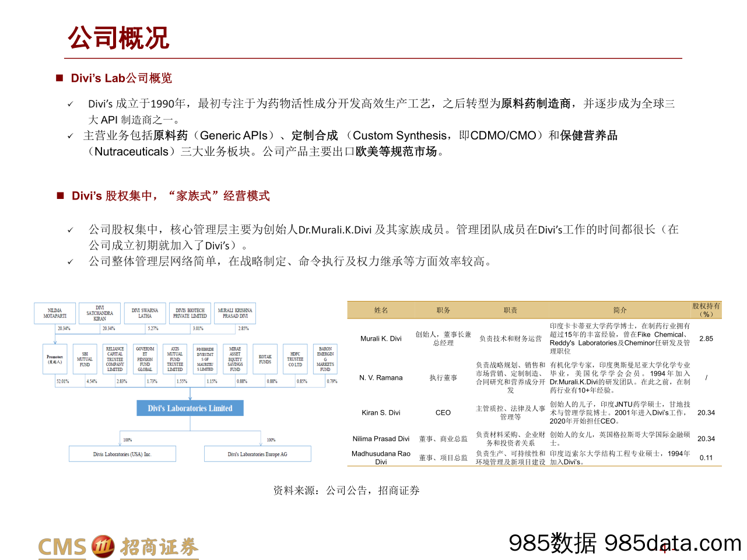Click the KOTAK FUNDS box

pos(265,359)
